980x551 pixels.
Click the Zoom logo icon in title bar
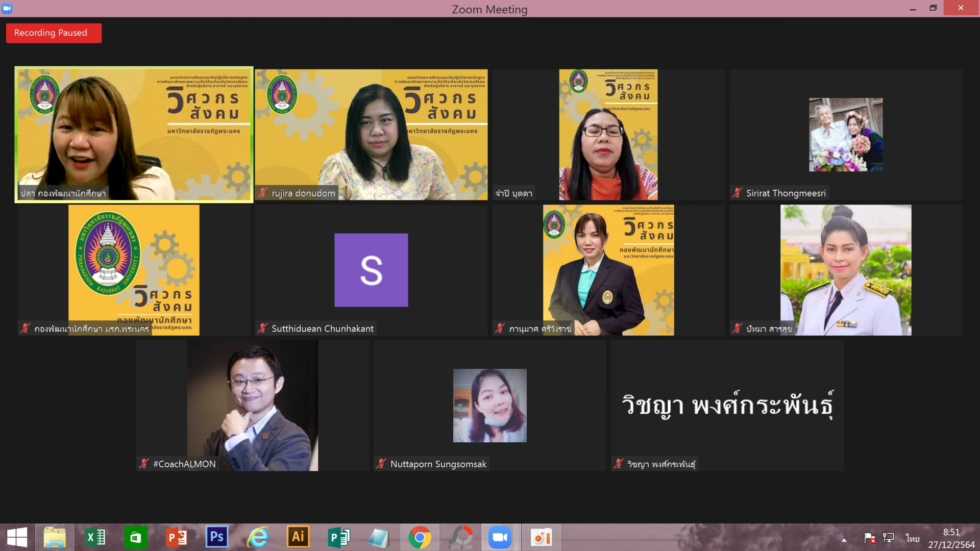pos(7,8)
